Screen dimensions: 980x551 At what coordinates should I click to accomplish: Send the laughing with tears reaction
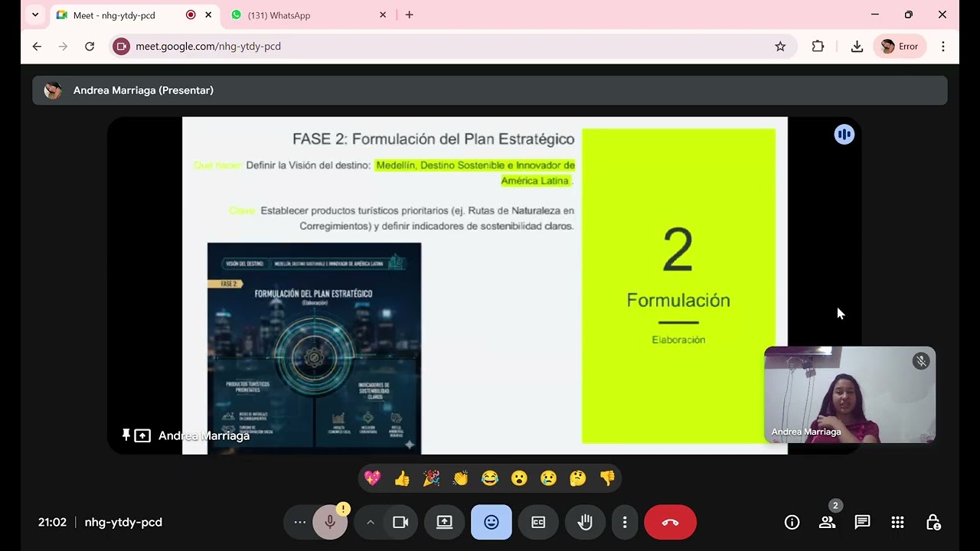click(x=490, y=478)
